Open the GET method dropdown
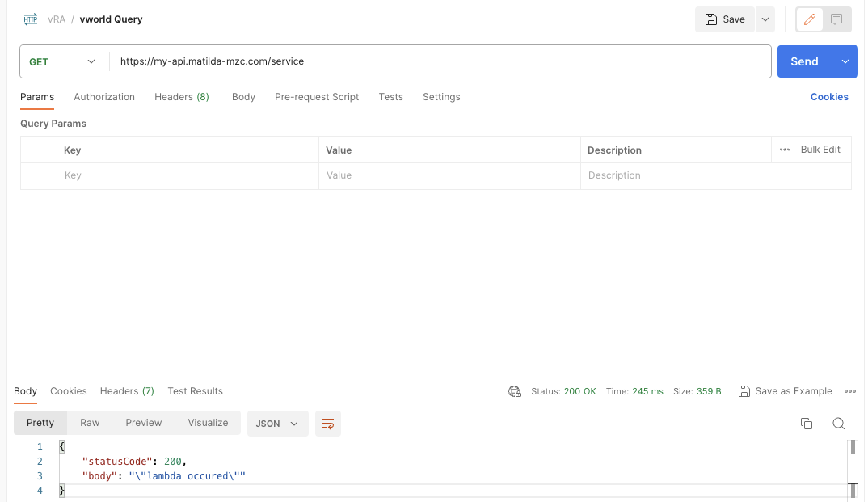The height and width of the screenshot is (502, 868). (x=62, y=61)
